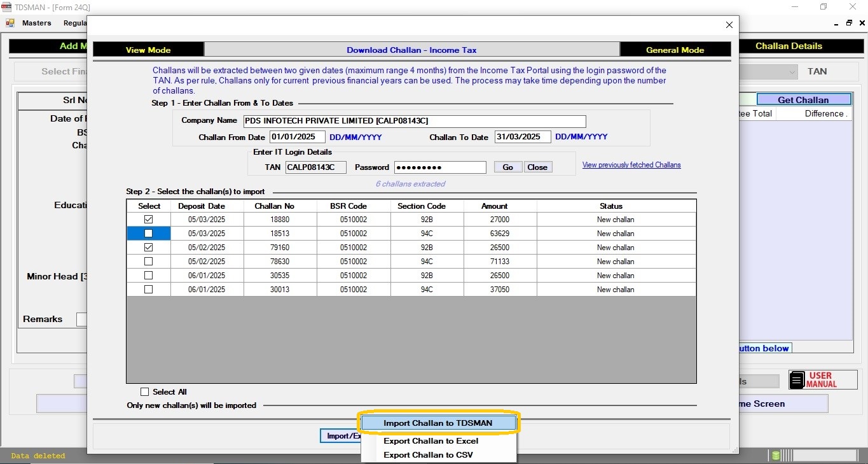This screenshot has height=464, width=868.
Task: Check the box for challan 30013
Action: (148, 290)
